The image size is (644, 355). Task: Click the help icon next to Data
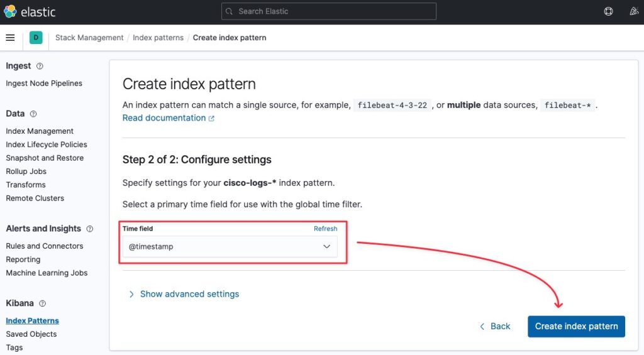(x=34, y=114)
